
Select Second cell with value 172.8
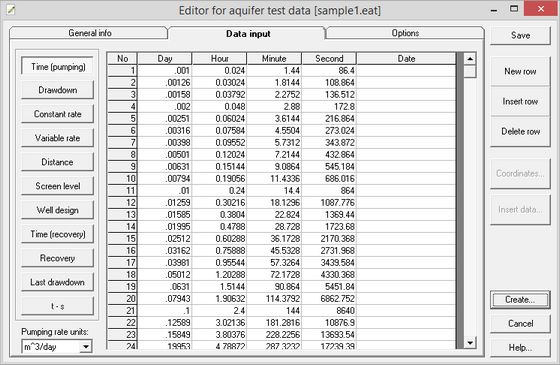(x=329, y=107)
